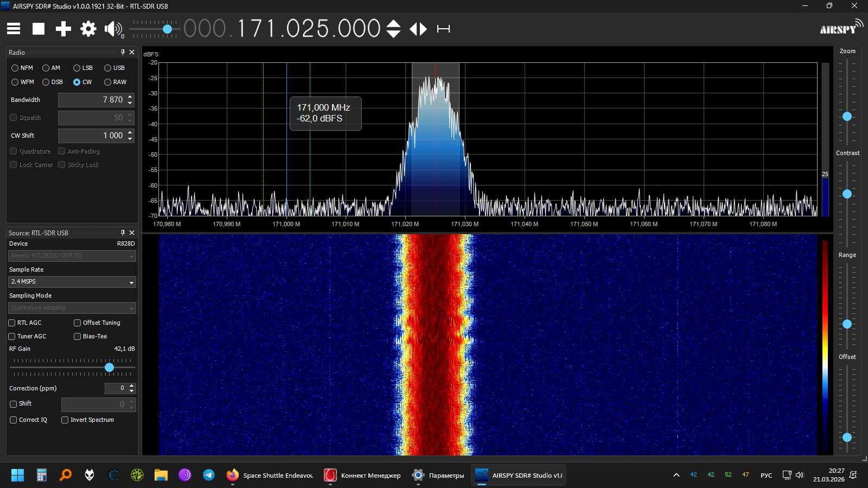The height and width of the screenshot is (488, 868).
Task: Pin the Radio panel
Action: 123,52
